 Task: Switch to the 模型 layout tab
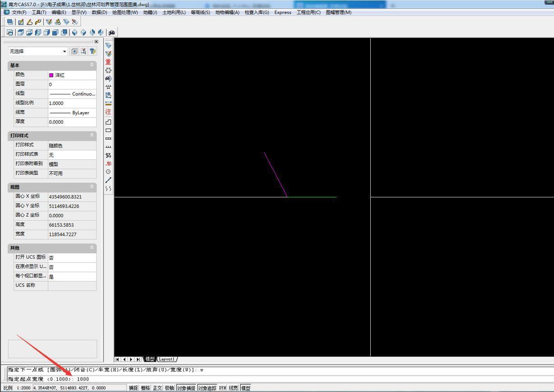[x=150, y=359]
